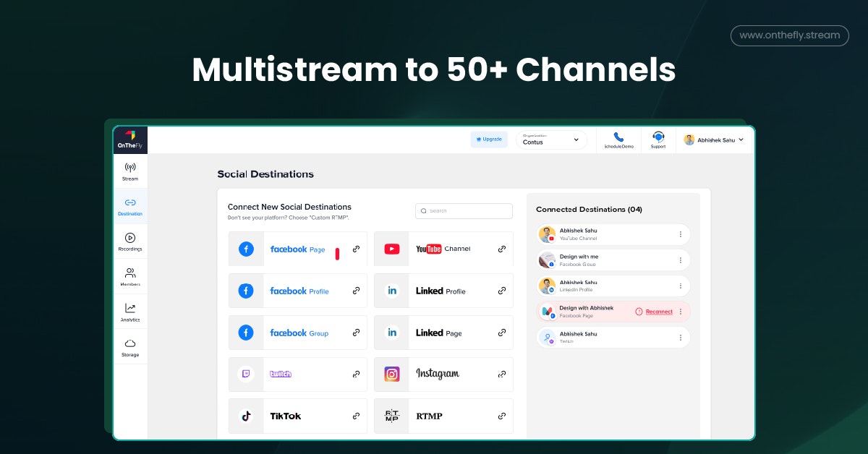Click the link icon for TikTok

coord(356,416)
